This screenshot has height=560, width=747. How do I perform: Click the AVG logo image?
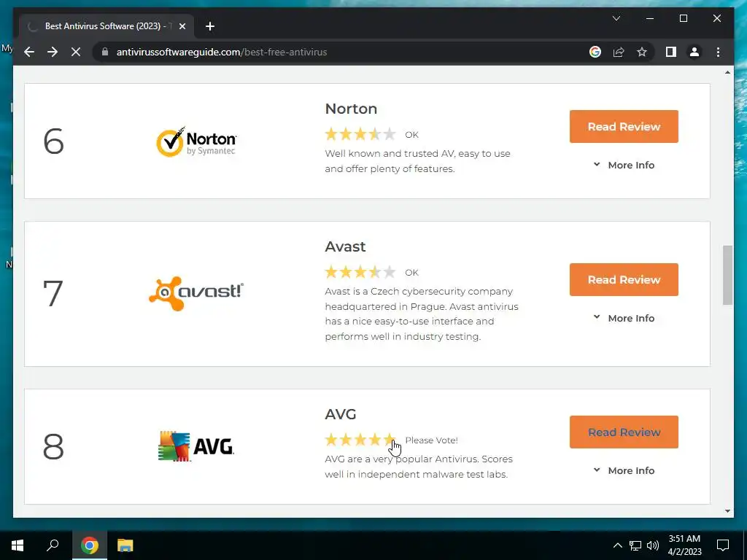196,446
